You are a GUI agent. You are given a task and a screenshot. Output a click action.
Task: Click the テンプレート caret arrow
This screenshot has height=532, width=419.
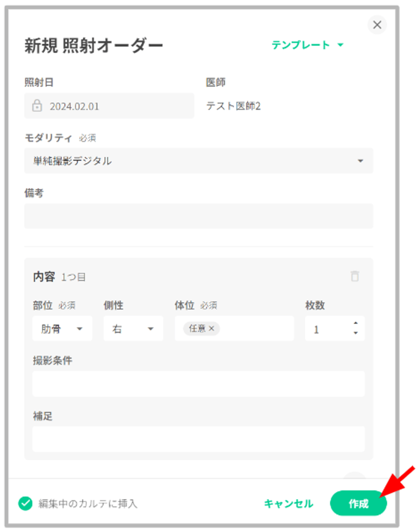340,45
